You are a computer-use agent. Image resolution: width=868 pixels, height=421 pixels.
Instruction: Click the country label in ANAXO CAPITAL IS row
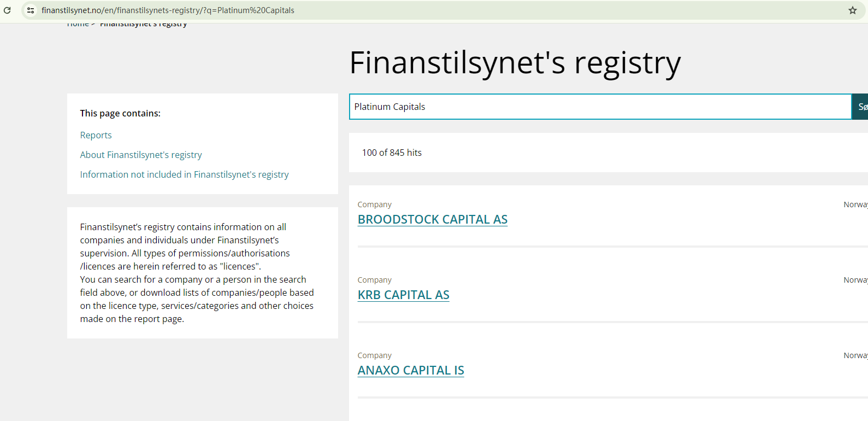pos(855,355)
